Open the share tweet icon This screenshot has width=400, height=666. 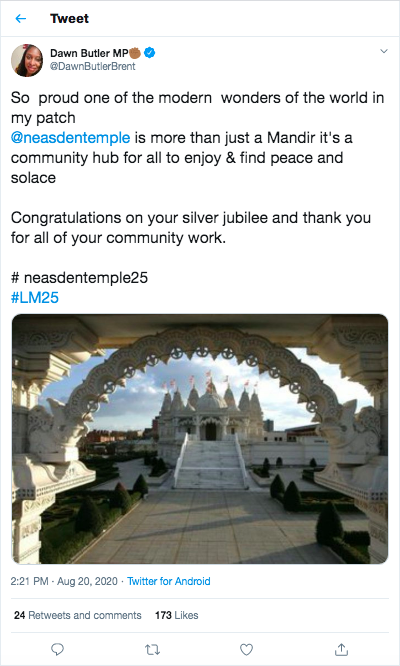click(341, 649)
